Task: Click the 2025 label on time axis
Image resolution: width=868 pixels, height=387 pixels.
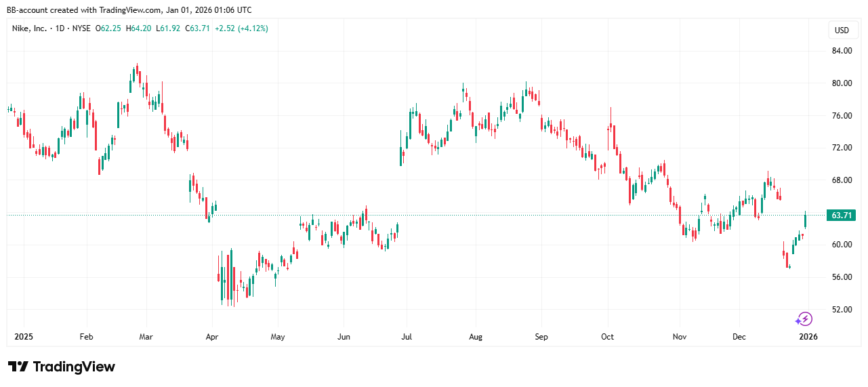Action: [x=23, y=336]
